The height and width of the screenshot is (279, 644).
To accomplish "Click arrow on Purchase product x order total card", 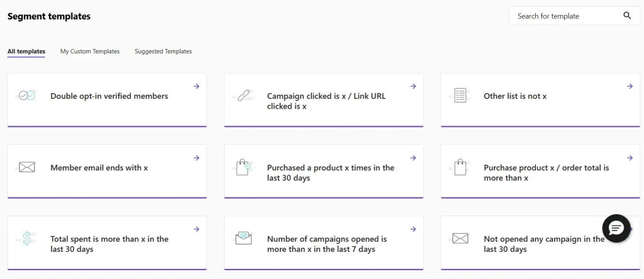I will [x=630, y=158].
